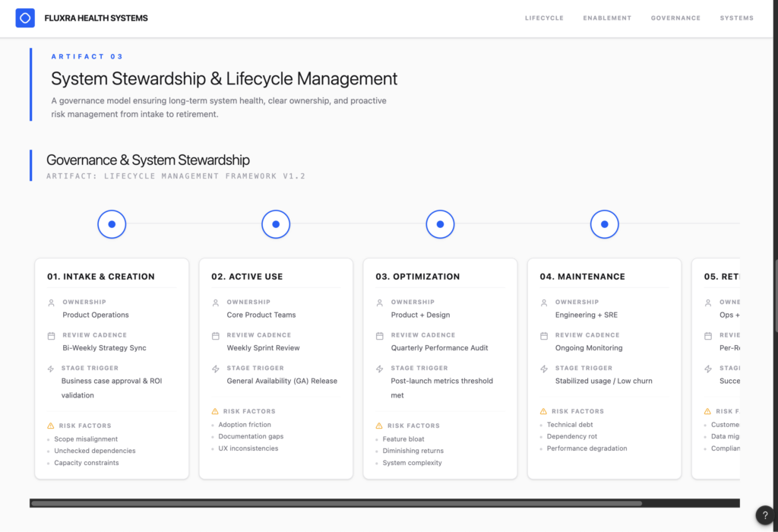Click the Capacity constraints risk item

(x=87, y=463)
